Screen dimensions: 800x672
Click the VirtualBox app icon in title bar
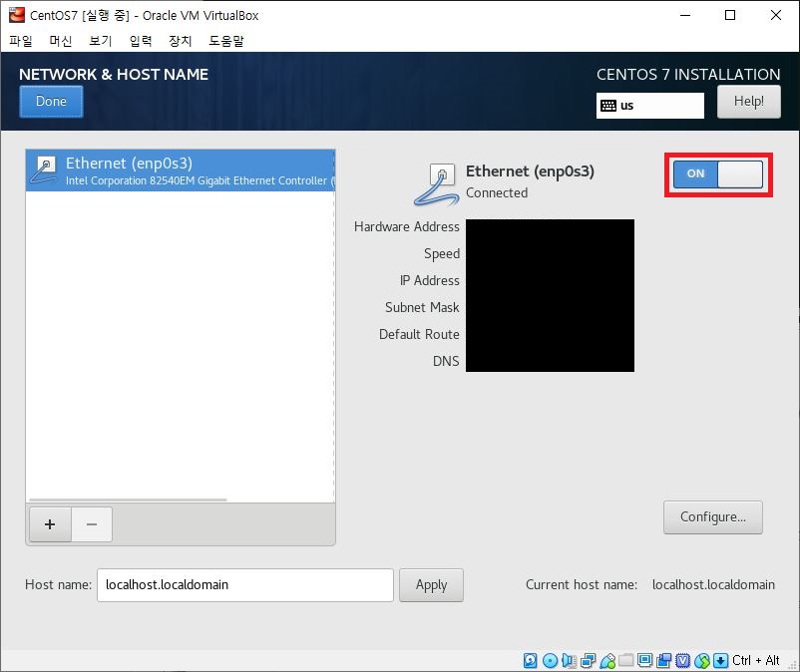point(16,15)
